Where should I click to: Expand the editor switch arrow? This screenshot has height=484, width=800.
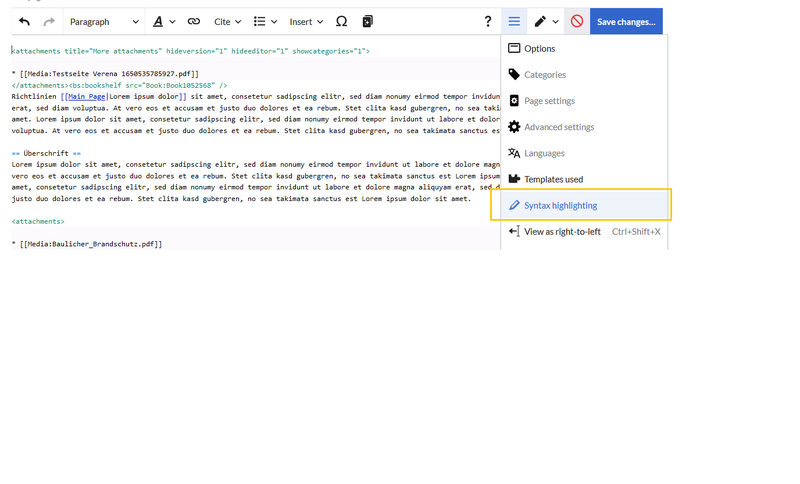pos(556,22)
